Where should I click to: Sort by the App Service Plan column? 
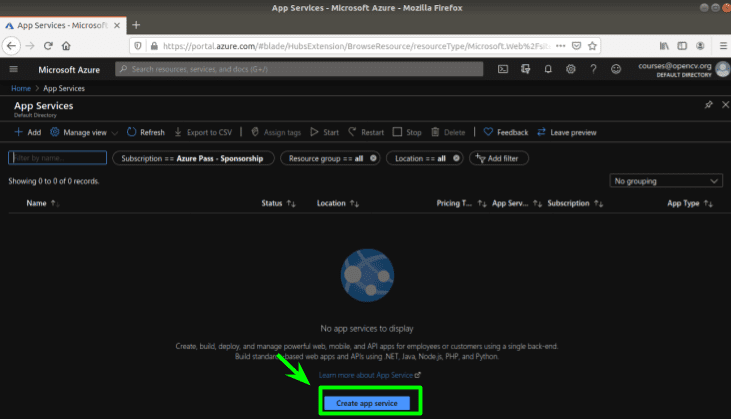pos(510,203)
